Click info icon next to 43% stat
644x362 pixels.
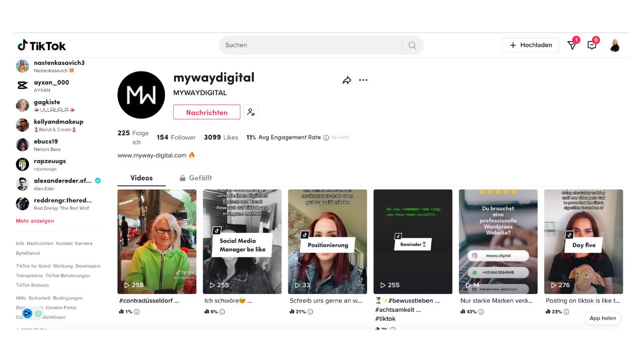pyautogui.click(x=481, y=312)
